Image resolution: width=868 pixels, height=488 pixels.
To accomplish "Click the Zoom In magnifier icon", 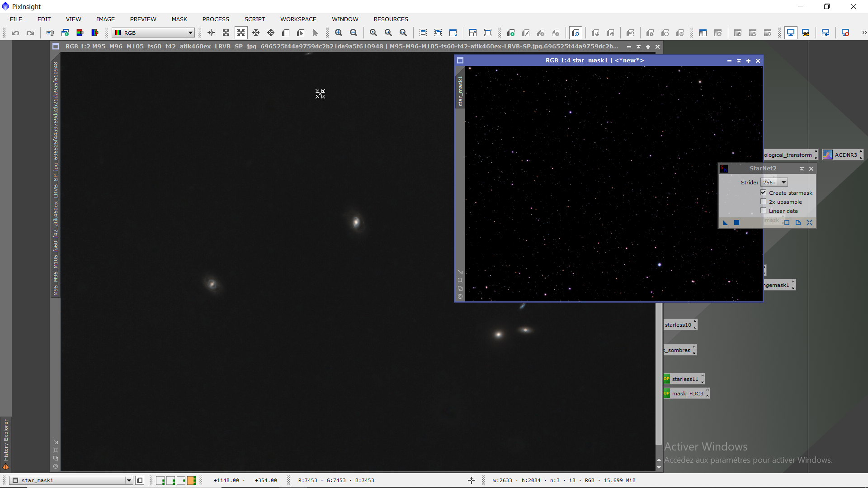I will point(339,33).
